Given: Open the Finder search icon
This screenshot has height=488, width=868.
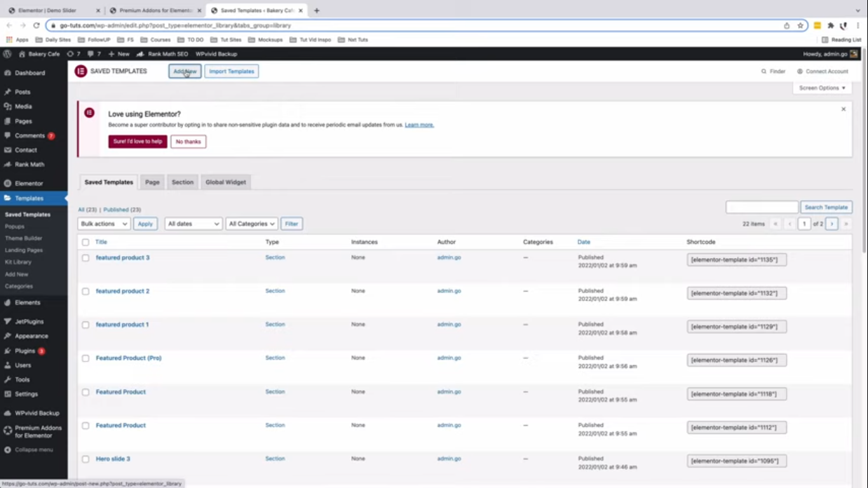Looking at the screenshot, I should [764, 72].
